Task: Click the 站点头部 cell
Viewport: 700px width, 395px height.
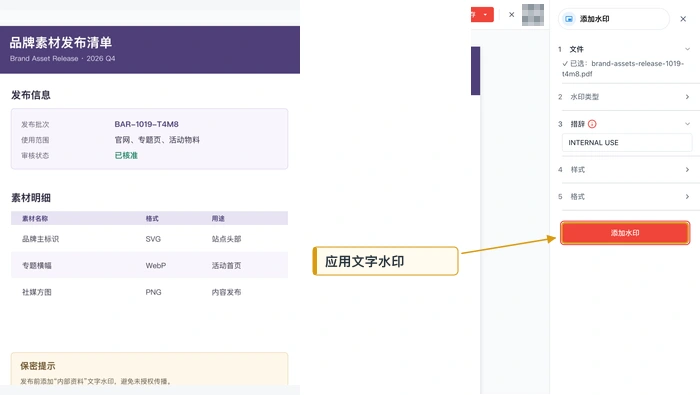Action: coord(226,239)
